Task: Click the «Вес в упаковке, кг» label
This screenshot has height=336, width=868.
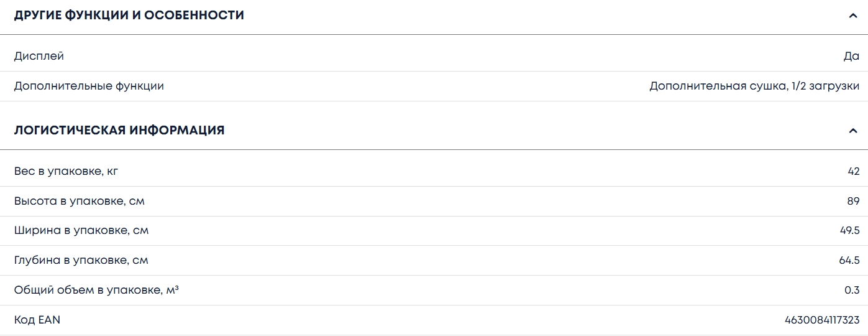Action: pos(66,171)
